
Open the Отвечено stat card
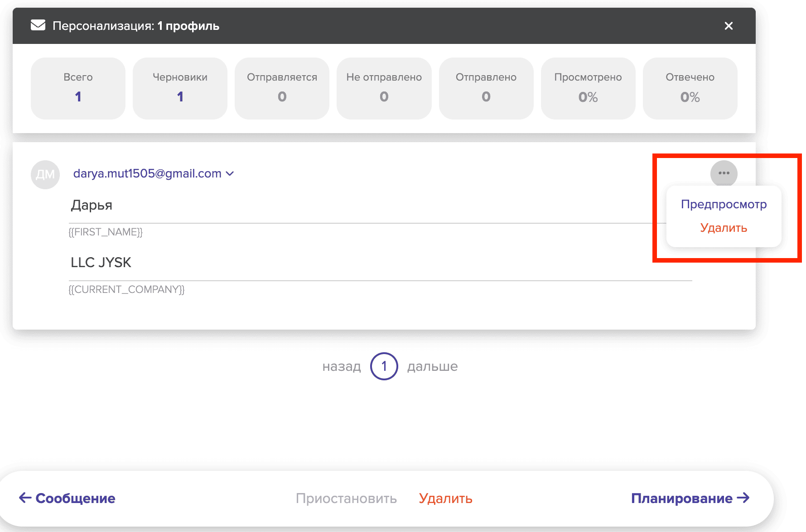(690, 88)
